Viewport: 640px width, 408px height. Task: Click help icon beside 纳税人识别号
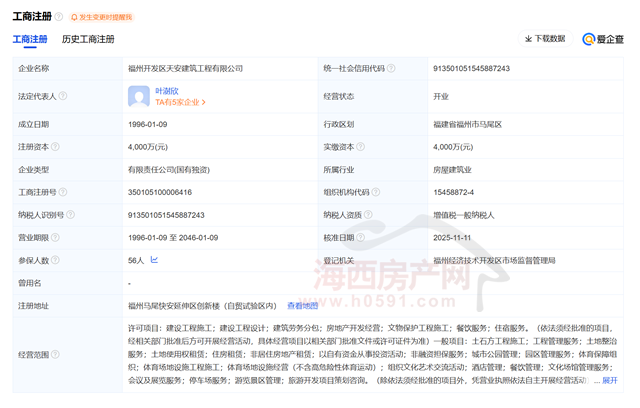(68, 215)
